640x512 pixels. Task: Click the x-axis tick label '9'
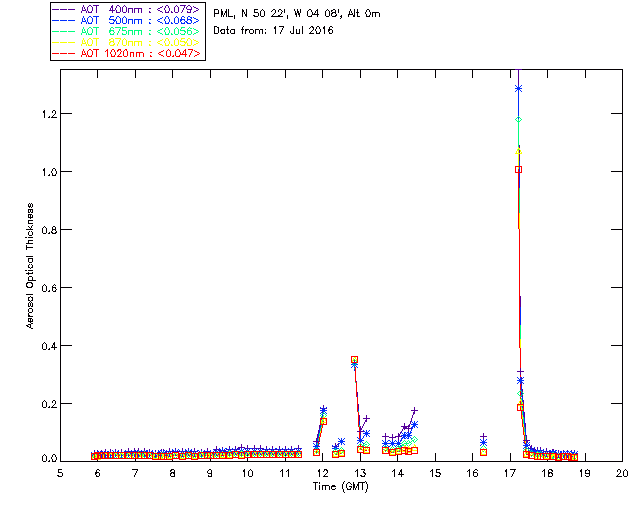[x=210, y=473]
